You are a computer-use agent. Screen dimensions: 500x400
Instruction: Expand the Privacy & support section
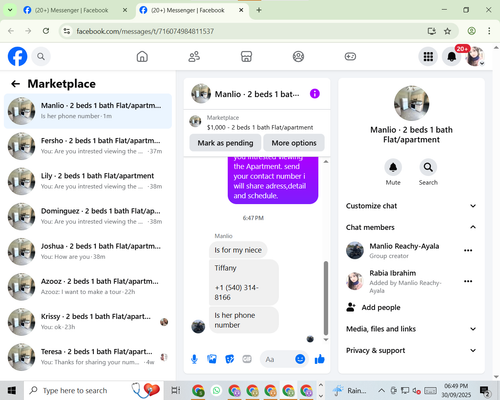411,350
